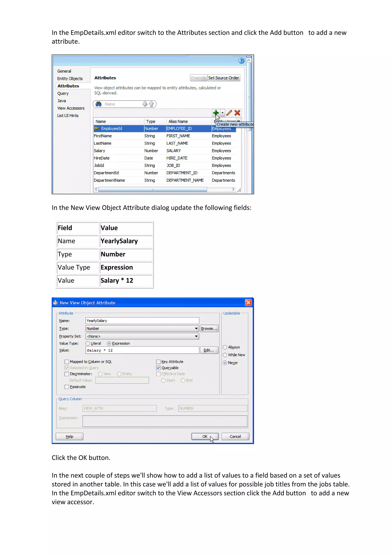Click the Cancel button
Image resolution: width=392 pixels, height=555 pixels.
pos(235,437)
